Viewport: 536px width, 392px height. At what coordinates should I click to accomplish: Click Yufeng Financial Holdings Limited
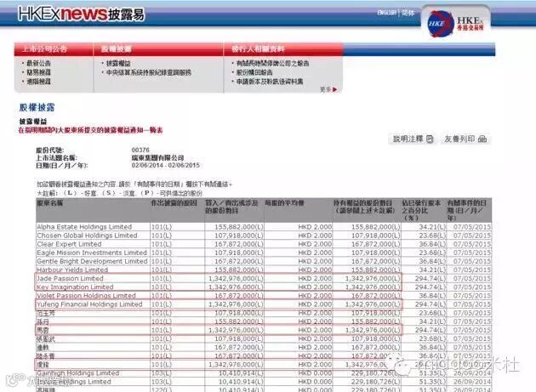click(89, 304)
